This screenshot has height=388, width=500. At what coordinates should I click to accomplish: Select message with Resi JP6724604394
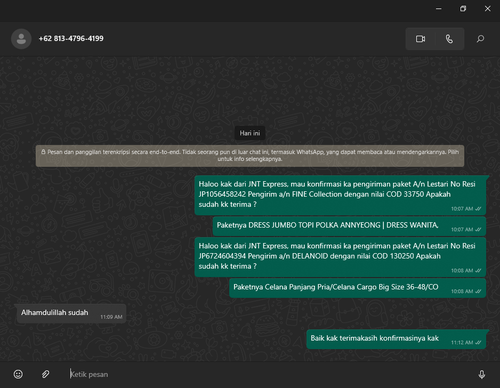[x=340, y=257]
